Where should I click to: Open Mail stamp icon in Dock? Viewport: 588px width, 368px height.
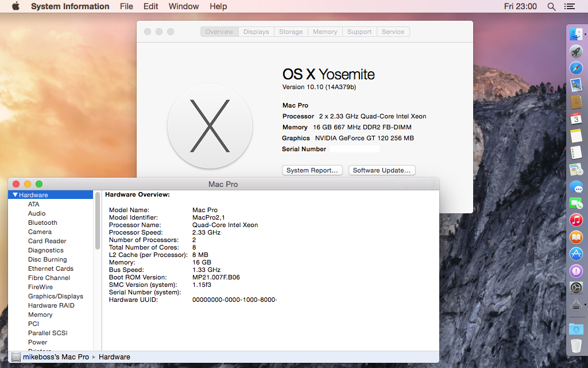click(576, 85)
